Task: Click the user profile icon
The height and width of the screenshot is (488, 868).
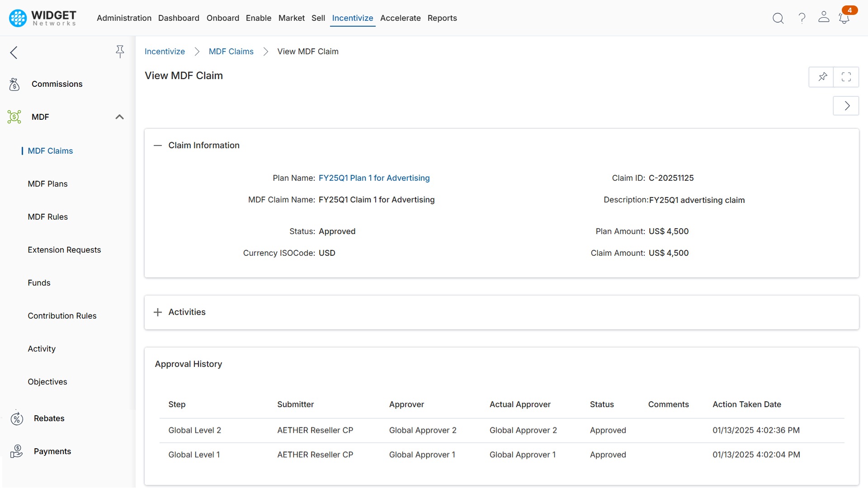Action: click(x=824, y=18)
